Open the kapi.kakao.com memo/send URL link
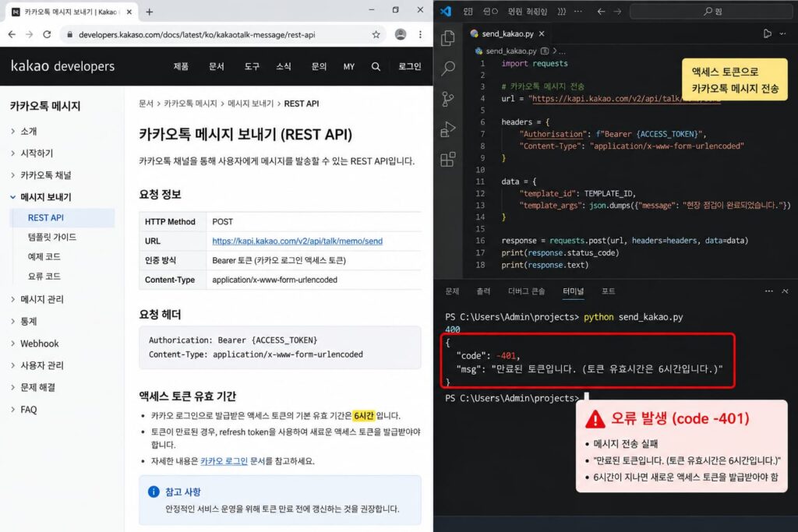 297,241
